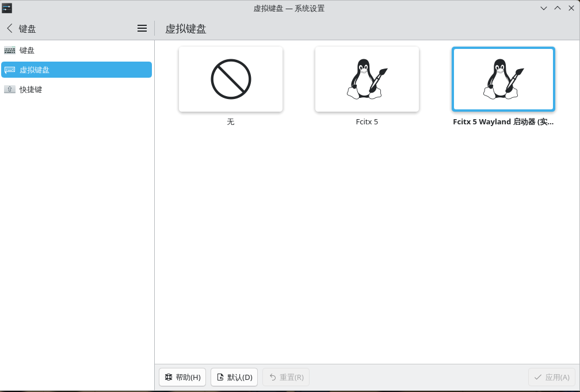Click the shortcut key icon beside 快捷键
580x392 pixels.
pos(10,89)
